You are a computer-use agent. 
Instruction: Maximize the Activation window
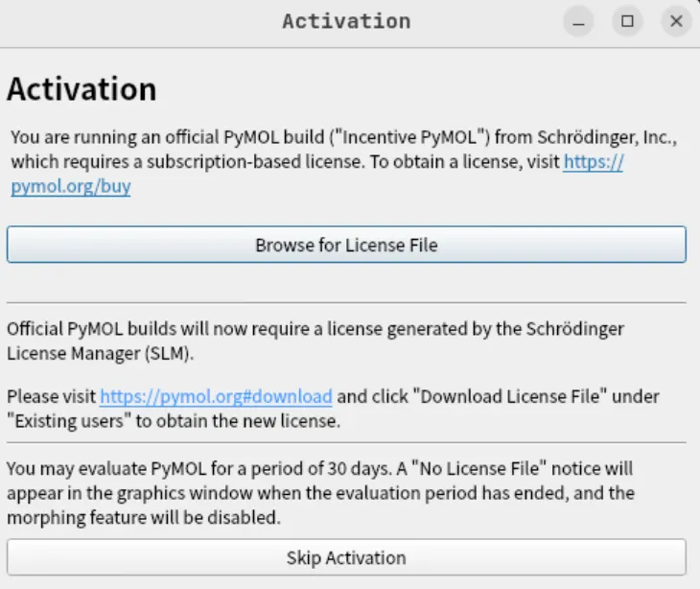[x=627, y=21]
